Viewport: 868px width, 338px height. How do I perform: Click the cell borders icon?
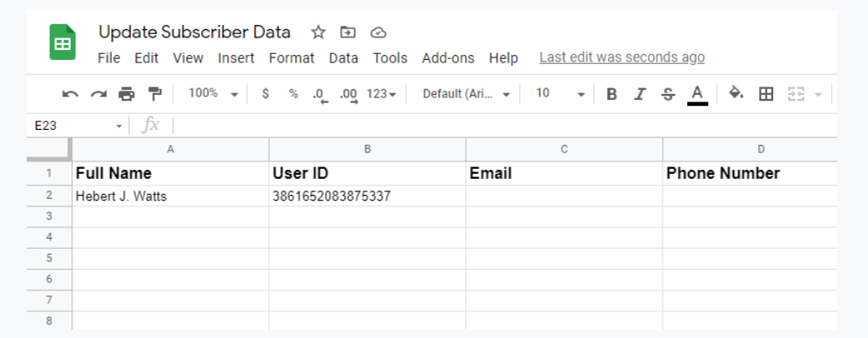766,94
